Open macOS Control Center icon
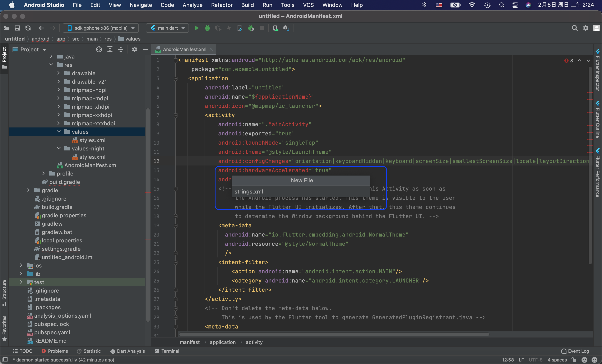 click(x=515, y=5)
